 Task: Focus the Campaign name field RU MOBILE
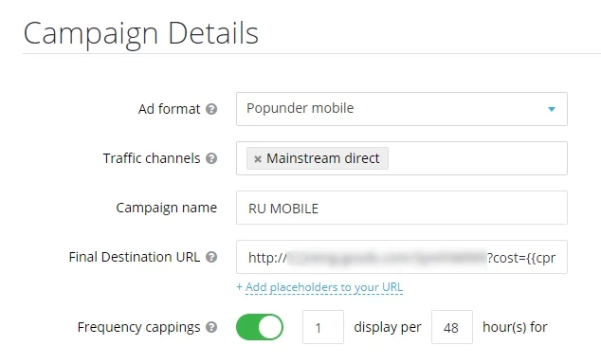tap(402, 208)
